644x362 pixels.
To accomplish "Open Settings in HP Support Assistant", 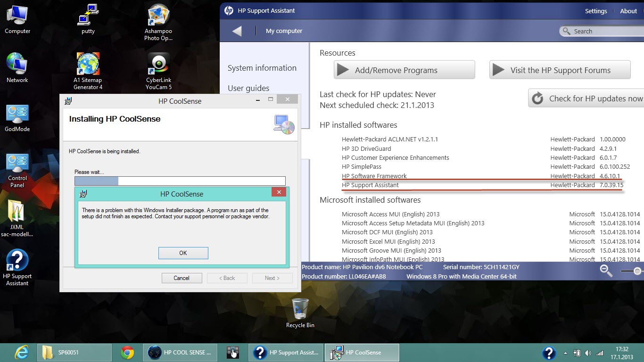I will [596, 11].
